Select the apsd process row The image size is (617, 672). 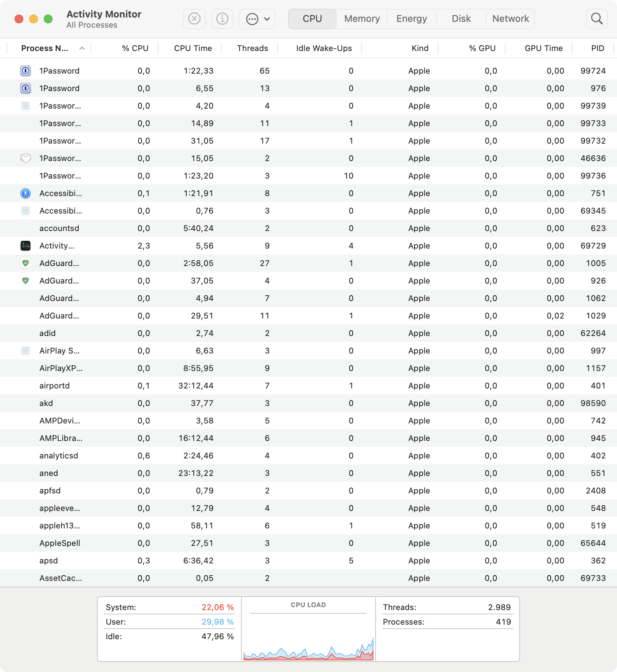(x=308, y=560)
